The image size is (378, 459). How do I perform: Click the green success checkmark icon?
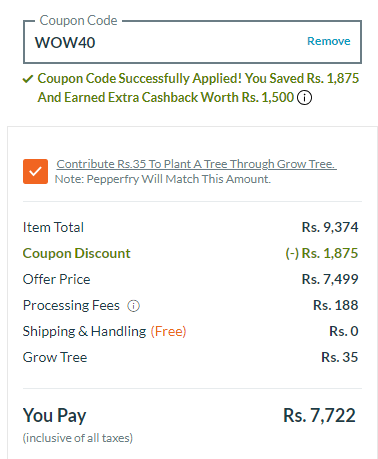click(x=28, y=79)
